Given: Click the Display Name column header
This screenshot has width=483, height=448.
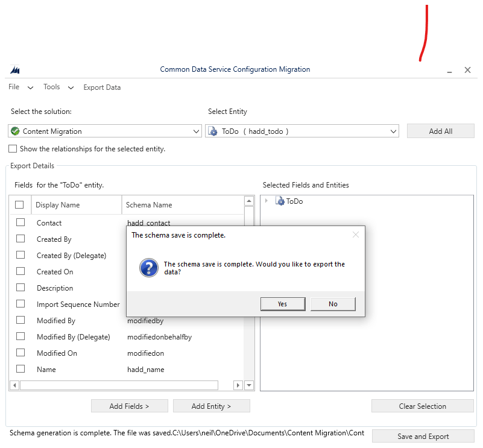Looking at the screenshot, I should point(77,205).
